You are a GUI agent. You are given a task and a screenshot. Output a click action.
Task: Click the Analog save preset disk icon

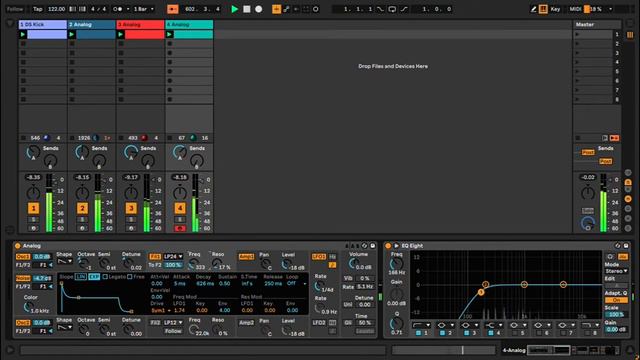(373, 246)
